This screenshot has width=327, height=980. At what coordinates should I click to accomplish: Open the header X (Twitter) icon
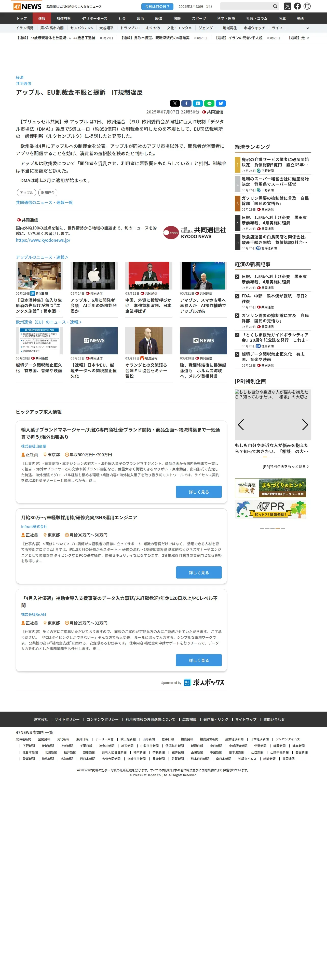pos(288,6)
